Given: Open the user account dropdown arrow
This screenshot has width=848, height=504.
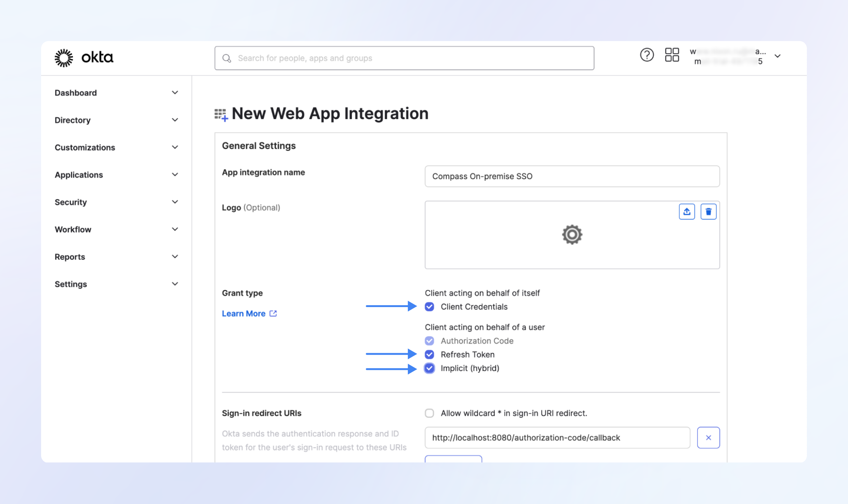Looking at the screenshot, I should tap(777, 56).
